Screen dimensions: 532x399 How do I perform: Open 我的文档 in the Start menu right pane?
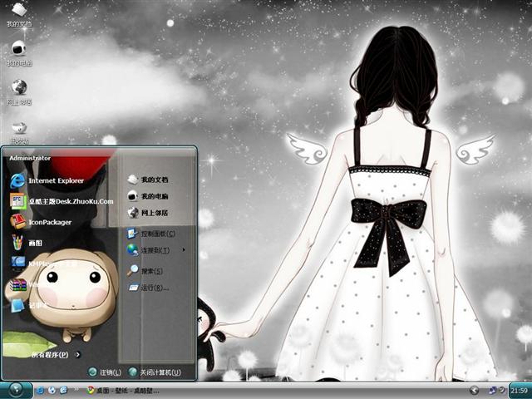148,180
